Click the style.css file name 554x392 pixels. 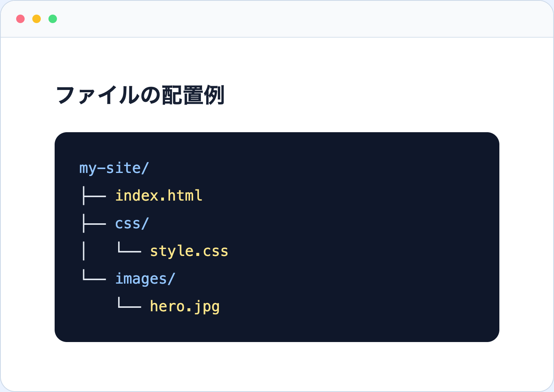click(189, 251)
